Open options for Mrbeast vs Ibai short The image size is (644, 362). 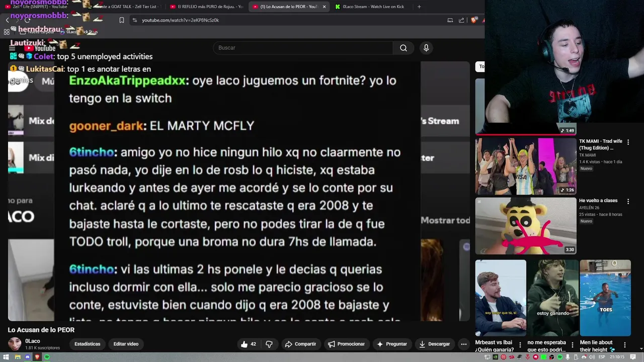tap(520, 345)
